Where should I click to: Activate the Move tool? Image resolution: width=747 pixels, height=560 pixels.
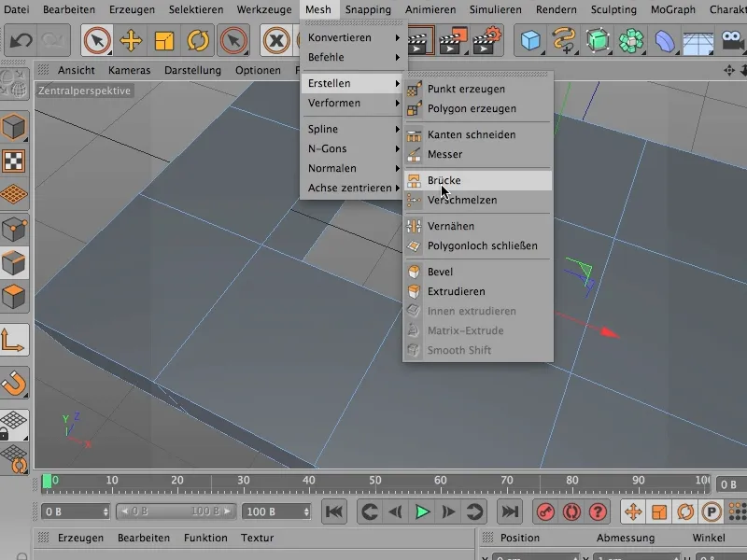pyautogui.click(x=131, y=40)
